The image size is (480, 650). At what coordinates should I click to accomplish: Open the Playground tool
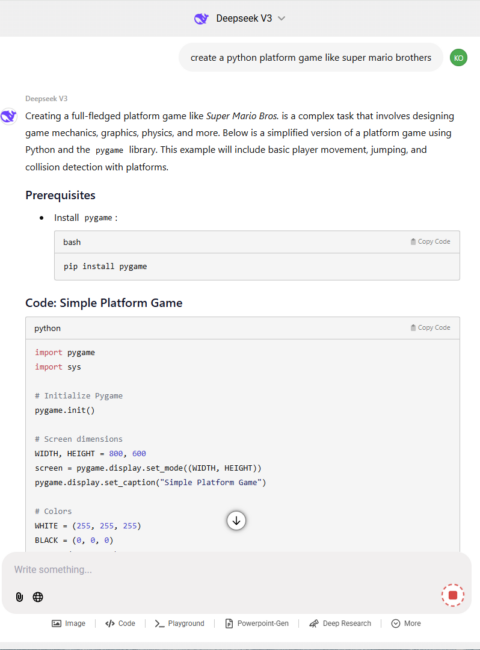pyautogui.click(x=179, y=623)
